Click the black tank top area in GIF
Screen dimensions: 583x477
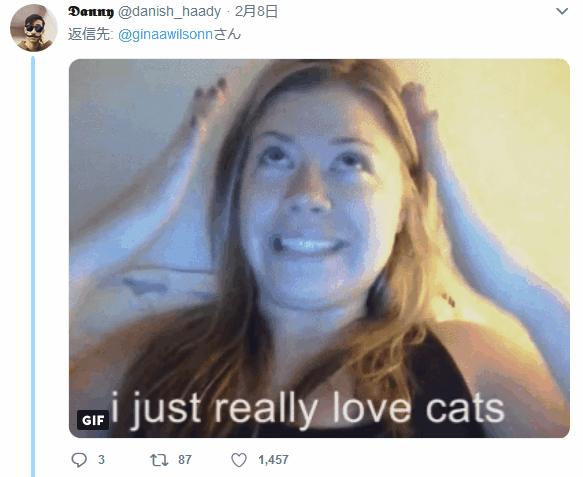click(x=439, y=376)
